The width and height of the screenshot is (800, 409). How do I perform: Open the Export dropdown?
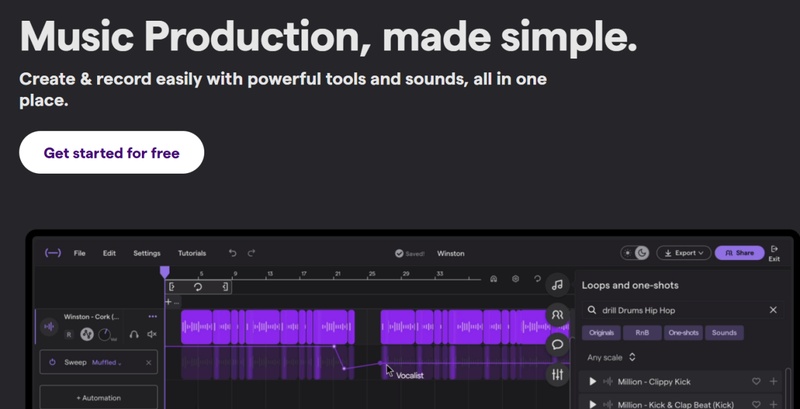[684, 253]
